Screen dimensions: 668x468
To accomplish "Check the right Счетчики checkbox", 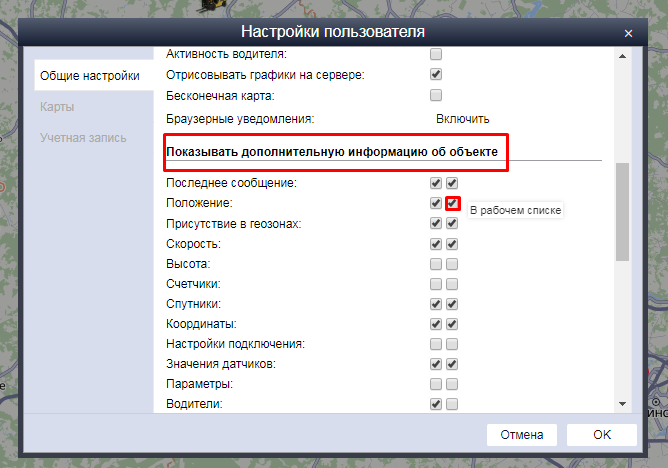I will 452,284.
